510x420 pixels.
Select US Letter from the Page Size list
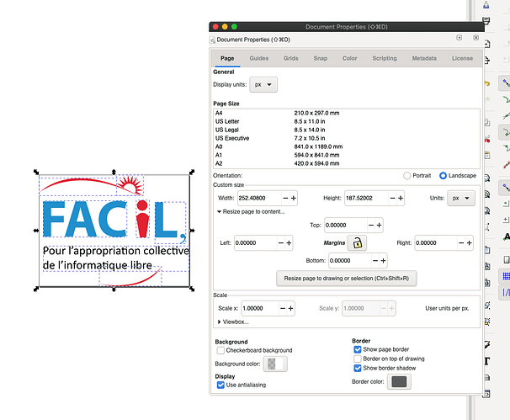229,121
